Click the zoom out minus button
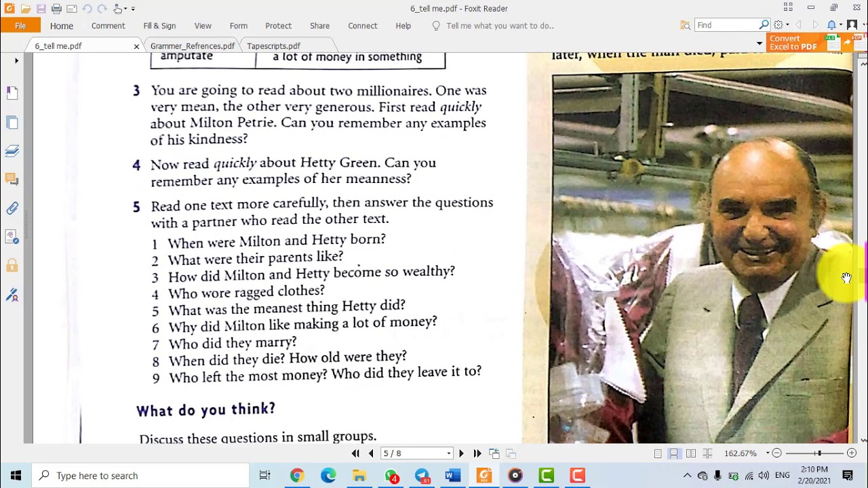This screenshot has width=868, height=488. 777,453
